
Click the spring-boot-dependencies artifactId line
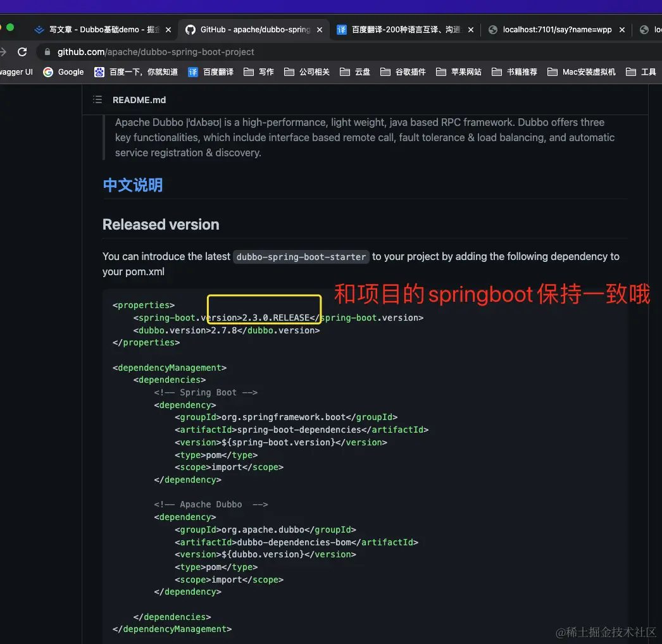point(301,430)
